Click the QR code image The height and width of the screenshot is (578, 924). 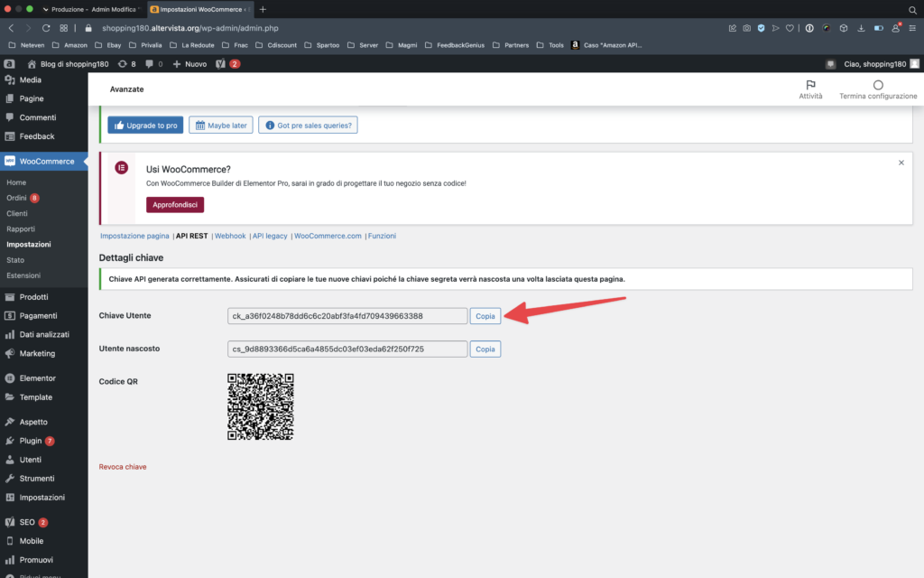click(261, 406)
